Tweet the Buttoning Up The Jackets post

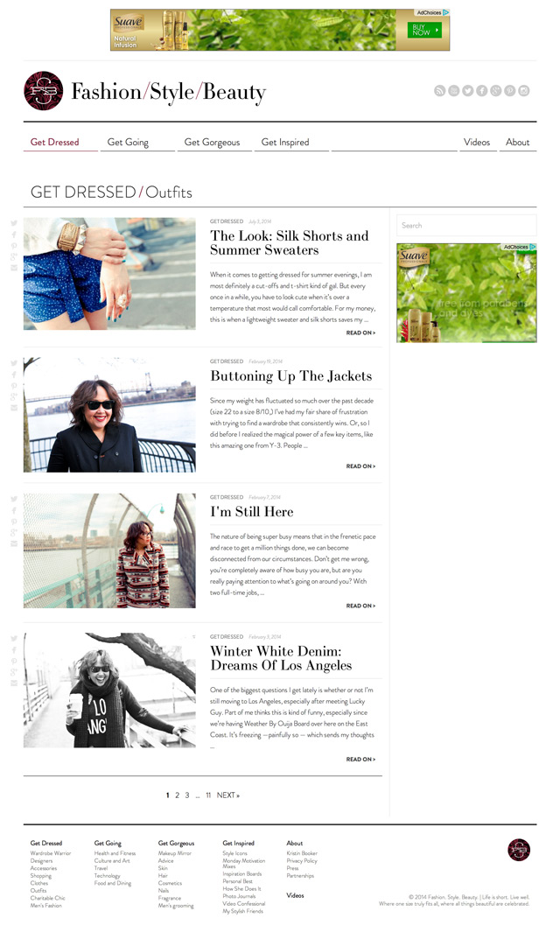pos(14,363)
